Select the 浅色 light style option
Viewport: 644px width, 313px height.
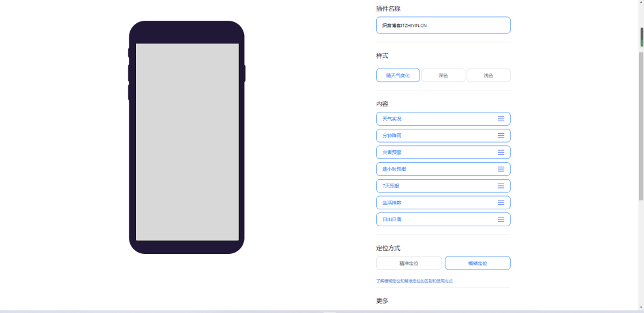pyautogui.click(x=488, y=75)
